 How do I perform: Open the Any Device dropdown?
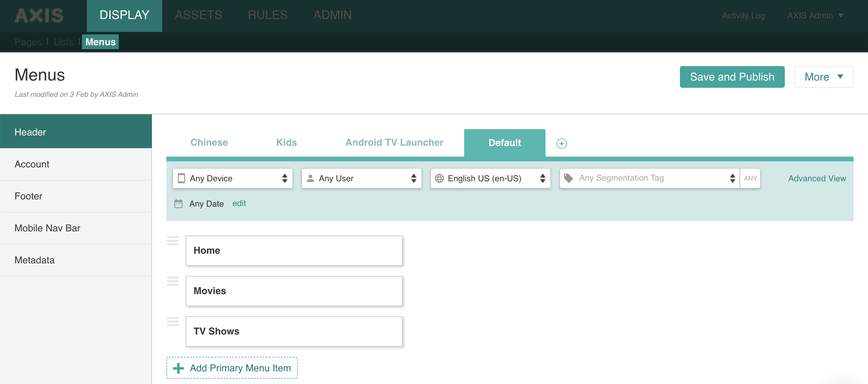tap(232, 178)
